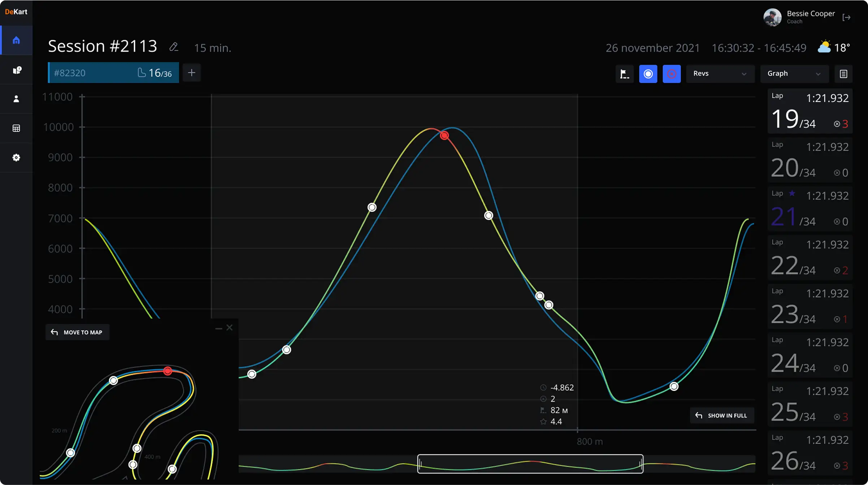
Task: Add a new kart tab with plus
Action: pos(192,73)
